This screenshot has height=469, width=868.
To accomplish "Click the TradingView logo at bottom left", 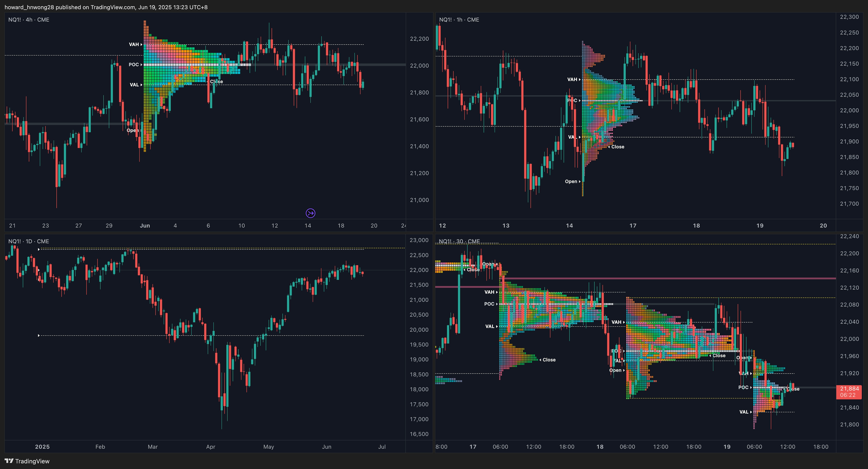I will pos(27,461).
